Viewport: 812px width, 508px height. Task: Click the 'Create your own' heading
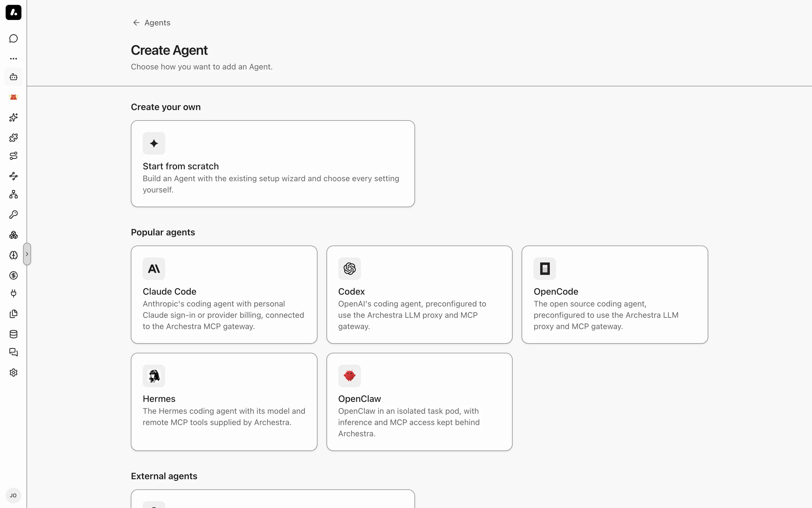166,107
